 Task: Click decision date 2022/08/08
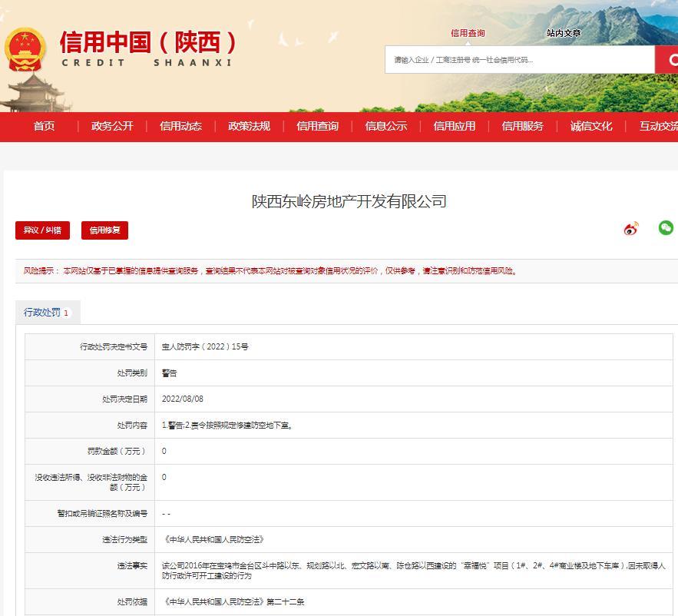tap(183, 399)
